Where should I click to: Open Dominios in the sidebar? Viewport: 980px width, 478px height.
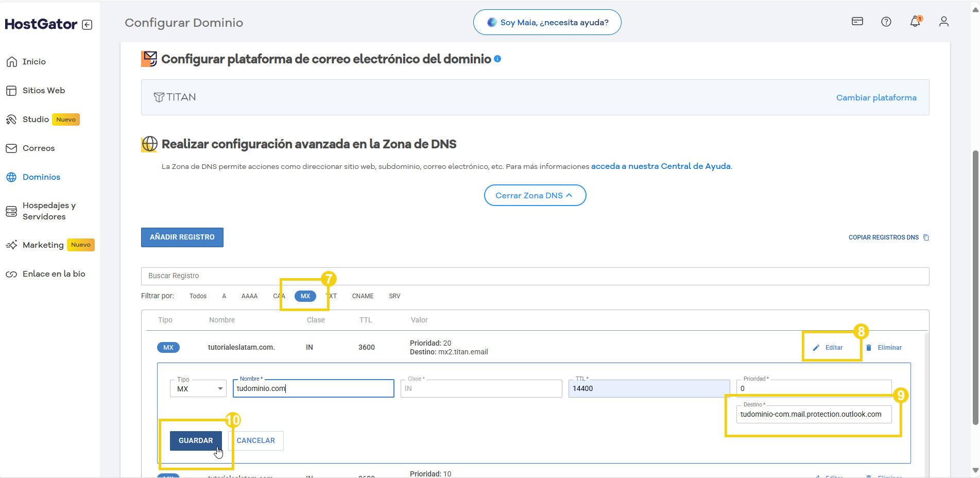coord(41,177)
